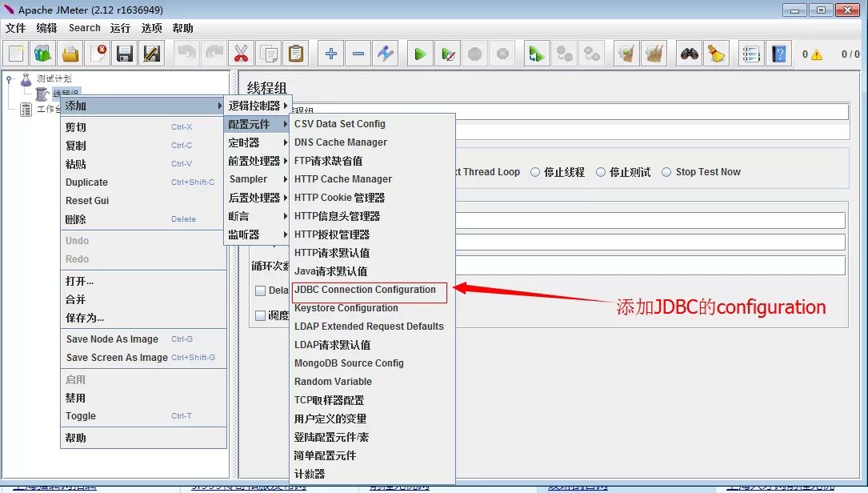Click the grey Shutdown icon

(x=502, y=54)
